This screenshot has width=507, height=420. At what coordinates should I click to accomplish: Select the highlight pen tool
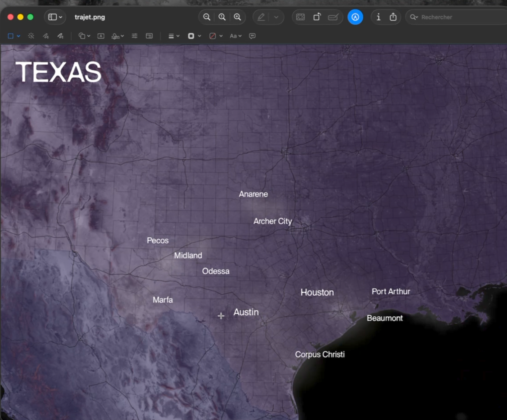(261, 17)
